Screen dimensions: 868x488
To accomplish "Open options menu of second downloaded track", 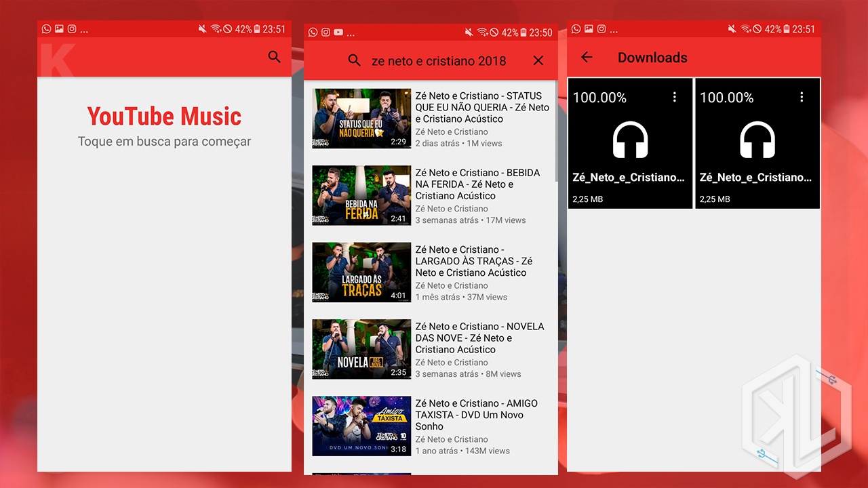I will point(802,97).
